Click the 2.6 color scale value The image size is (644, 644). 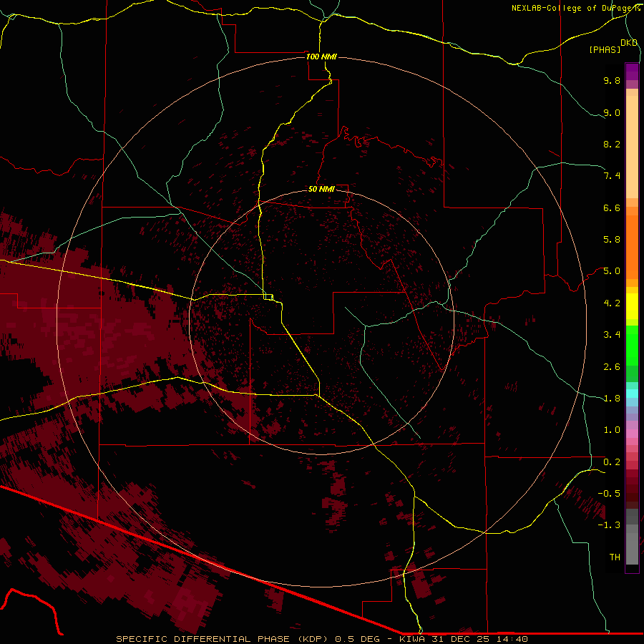click(x=612, y=367)
